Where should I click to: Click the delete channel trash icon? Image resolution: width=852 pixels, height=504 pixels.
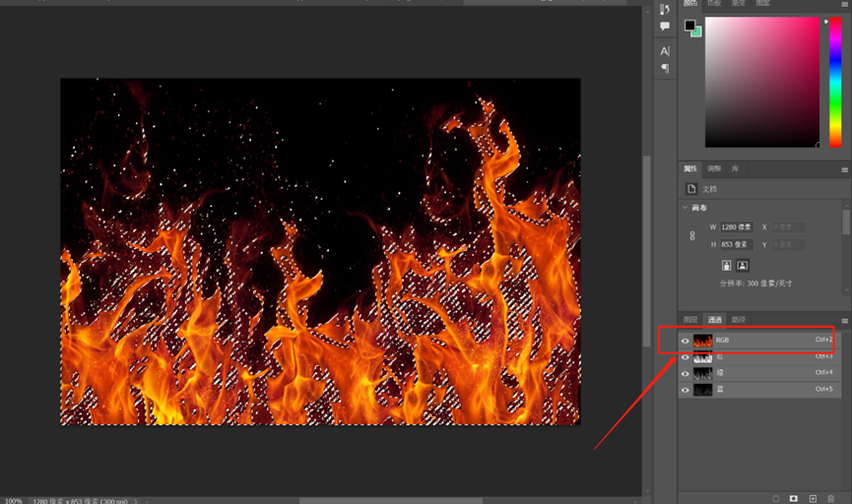click(x=830, y=498)
